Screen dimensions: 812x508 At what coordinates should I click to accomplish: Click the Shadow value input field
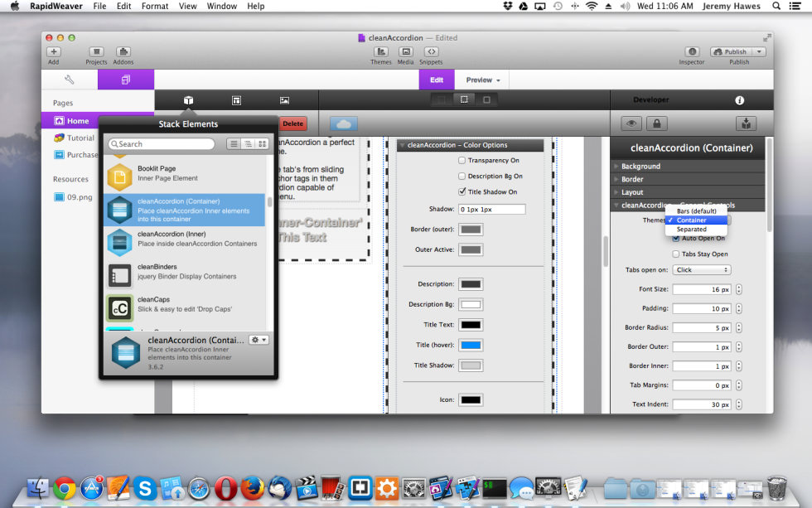[492, 209]
